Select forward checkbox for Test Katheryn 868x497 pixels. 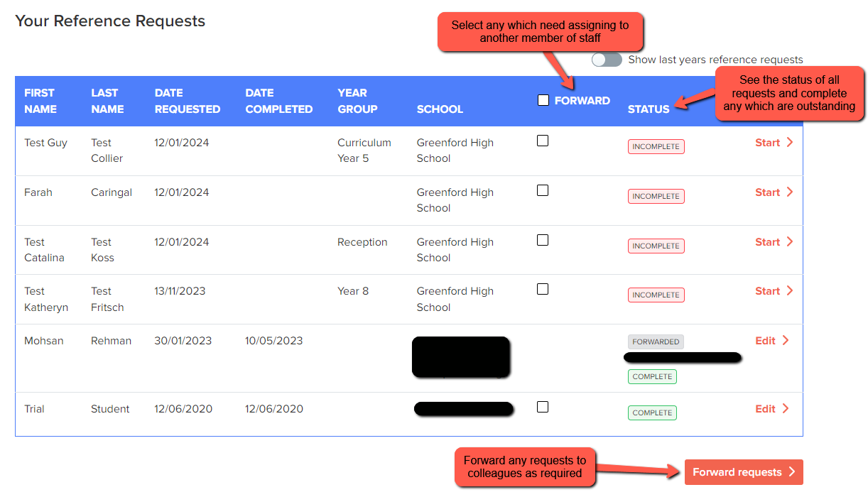click(543, 290)
